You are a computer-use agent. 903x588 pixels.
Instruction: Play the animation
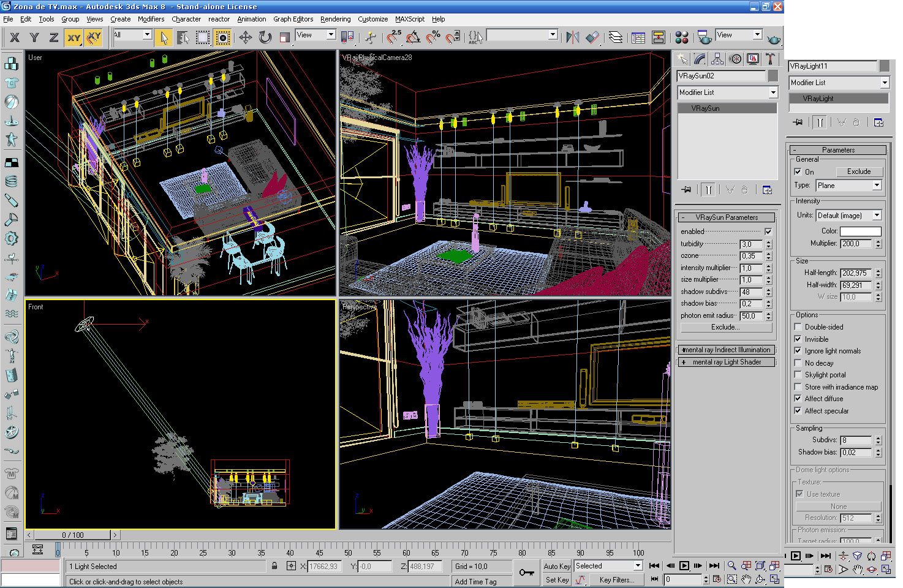[684, 566]
